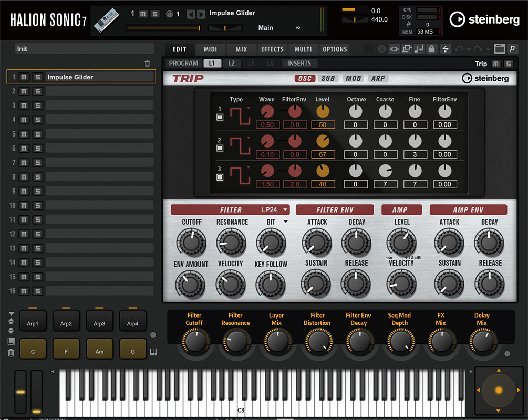Open the Init multi preset field
The width and height of the screenshot is (528, 420).
(x=84, y=49)
